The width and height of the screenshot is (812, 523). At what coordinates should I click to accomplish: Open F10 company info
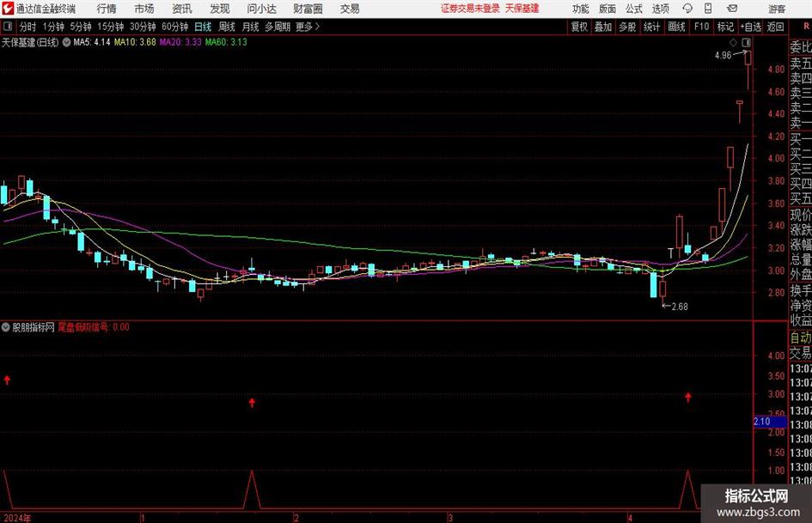click(702, 27)
